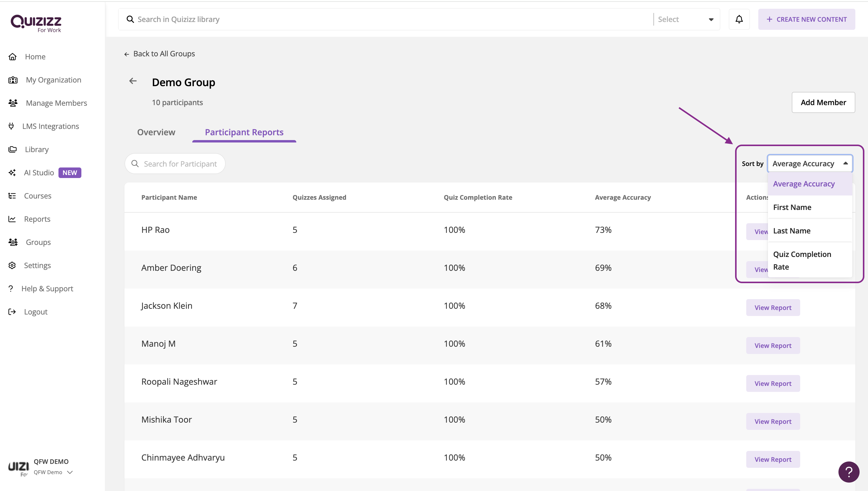Click the back arrow beside Demo Group
The height and width of the screenshot is (491, 868).
pos(133,81)
